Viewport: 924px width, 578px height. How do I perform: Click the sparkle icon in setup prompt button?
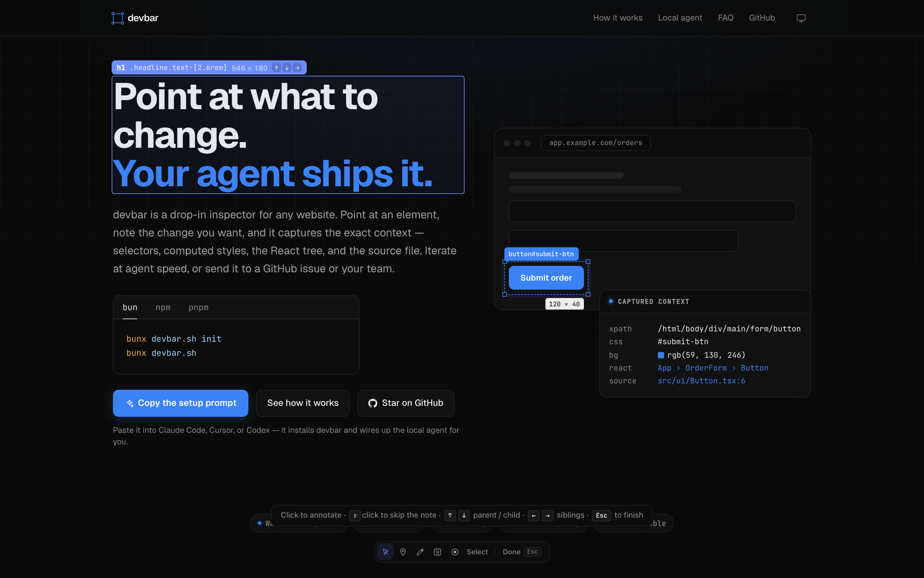[130, 403]
